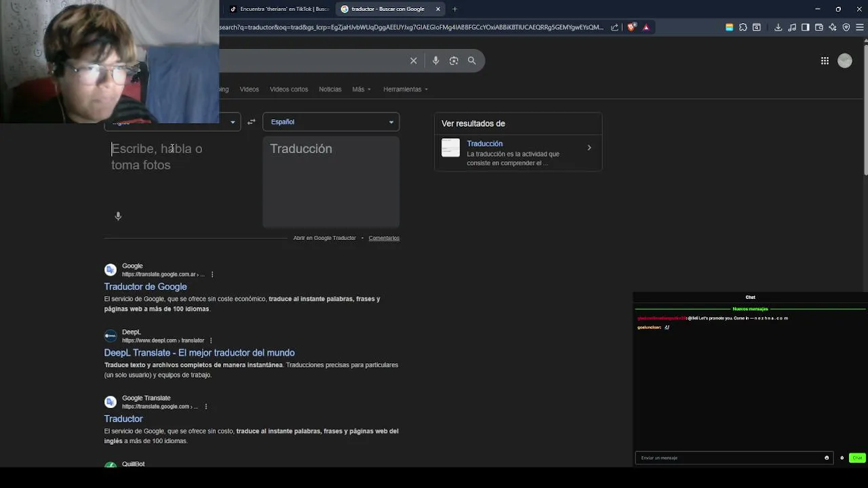The image size is (868, 488).
Task: Open the colorful wallet extension icon
Action: click(x=729, y=27)
